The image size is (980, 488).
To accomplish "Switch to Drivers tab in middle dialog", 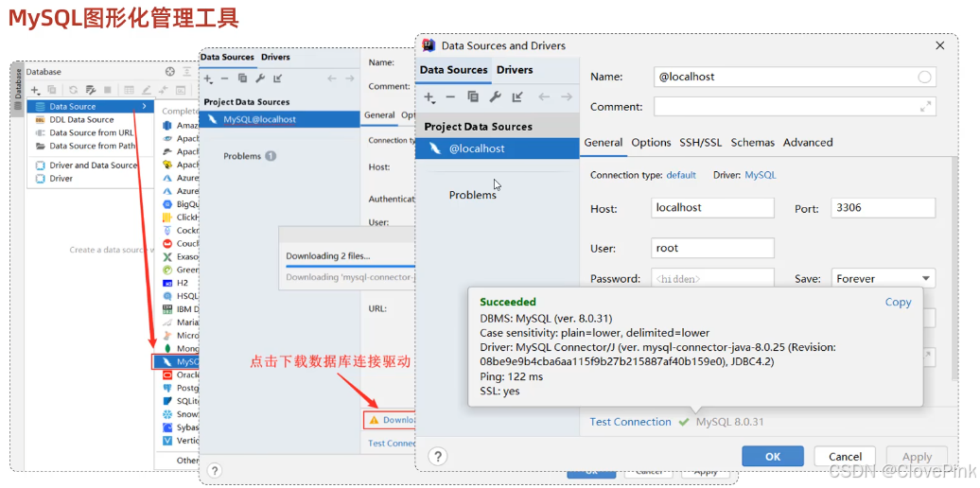I will pyautogui.click(x=275, y=57).
